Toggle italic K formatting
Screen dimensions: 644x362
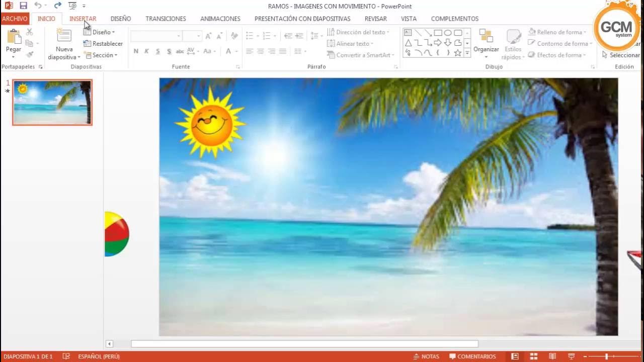[146, 51]
